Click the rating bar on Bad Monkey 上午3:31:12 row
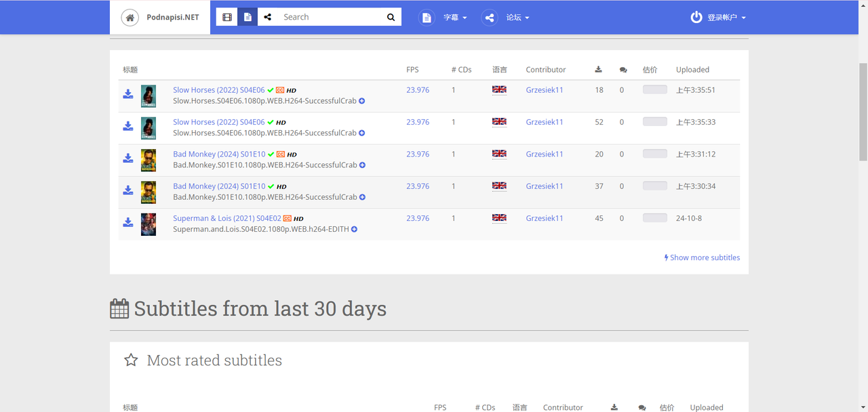 [x=655, y=154]
